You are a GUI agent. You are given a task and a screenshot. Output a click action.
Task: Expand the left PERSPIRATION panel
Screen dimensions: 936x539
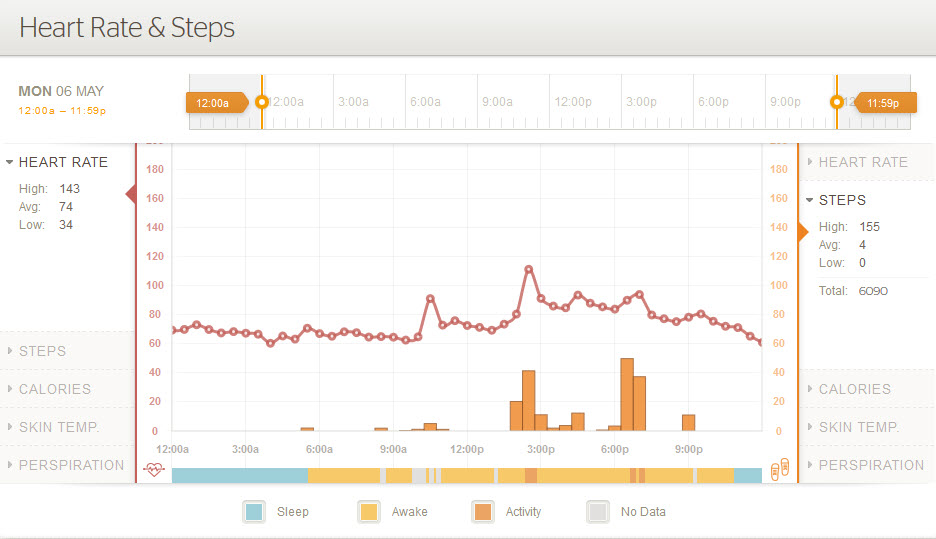click(x=71, y=465)
